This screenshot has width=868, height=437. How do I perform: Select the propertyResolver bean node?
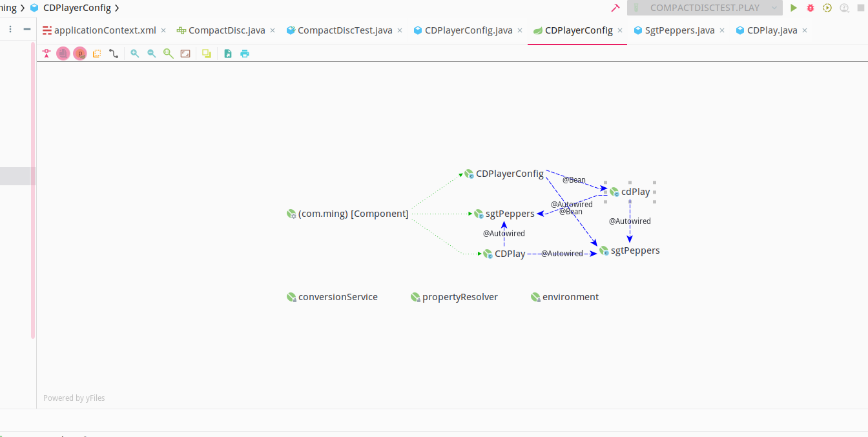click(x=454, y=297)
